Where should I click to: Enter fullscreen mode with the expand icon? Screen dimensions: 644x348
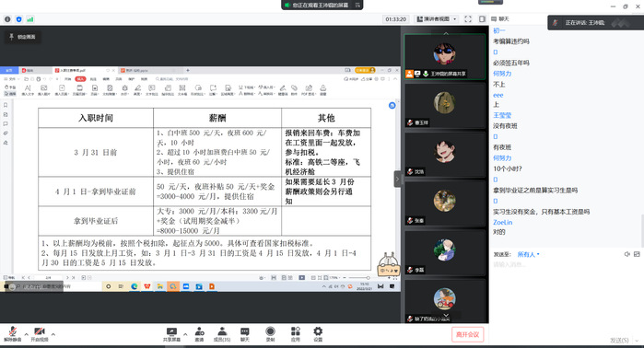468,19
